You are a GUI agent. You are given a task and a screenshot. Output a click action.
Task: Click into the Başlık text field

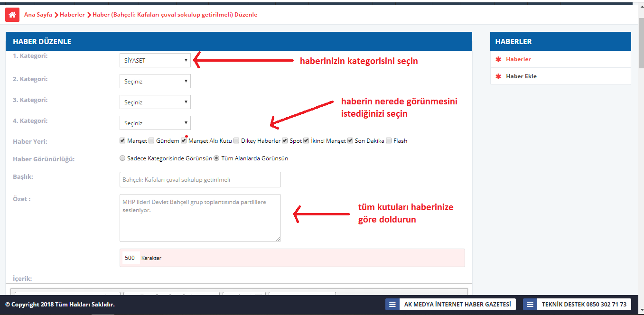(x=200, y=180)
